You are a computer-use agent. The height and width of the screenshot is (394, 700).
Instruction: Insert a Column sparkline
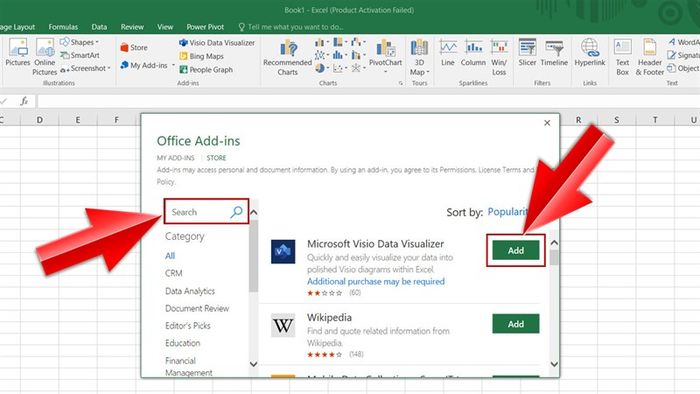coord(473,53)
